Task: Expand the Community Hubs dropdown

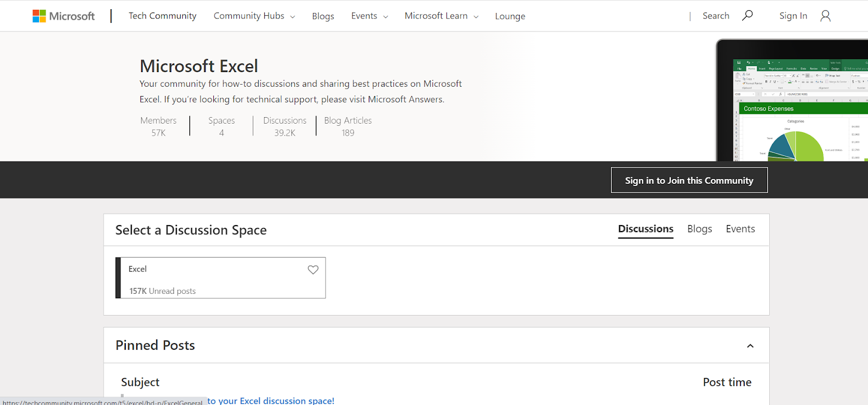Action: tap(254, 16)
